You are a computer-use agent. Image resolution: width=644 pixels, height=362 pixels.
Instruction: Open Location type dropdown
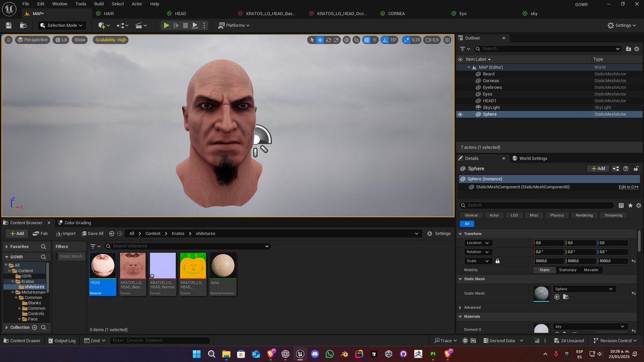[x=478, y=243]
